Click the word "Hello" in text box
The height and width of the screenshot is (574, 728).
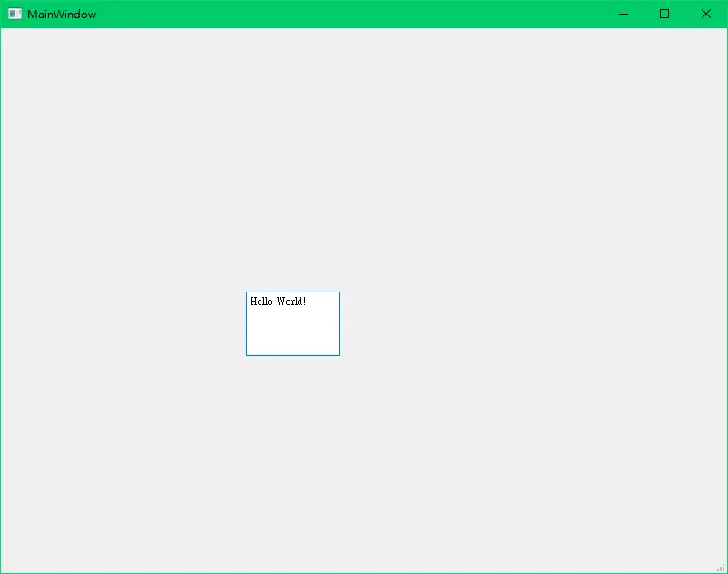(261, 302)
